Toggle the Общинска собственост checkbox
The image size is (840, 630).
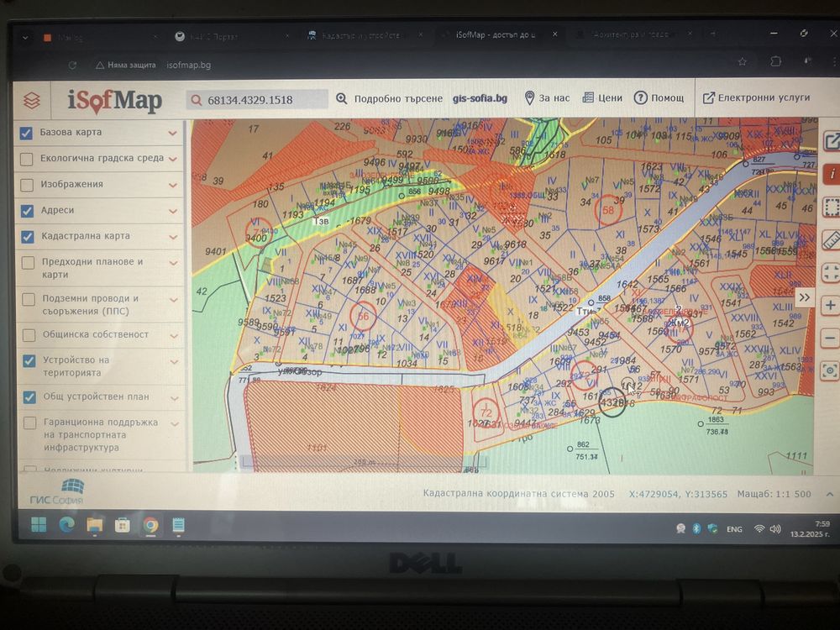(x=29, y=335)
